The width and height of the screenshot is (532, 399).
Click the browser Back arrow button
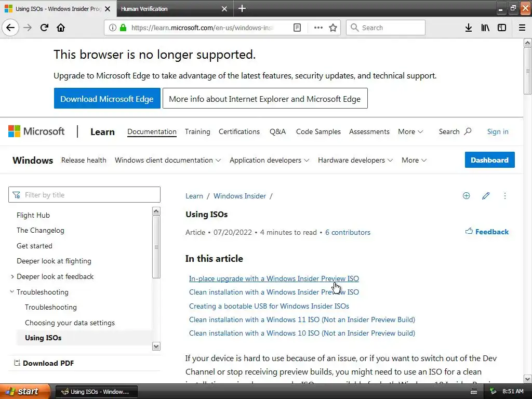click(x=10, y=28)
